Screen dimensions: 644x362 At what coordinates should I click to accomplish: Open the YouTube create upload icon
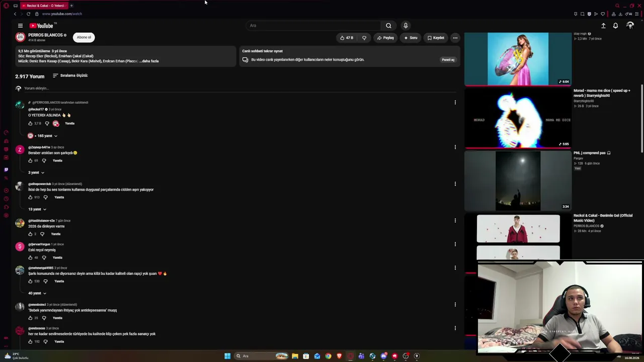click(603, 26)
